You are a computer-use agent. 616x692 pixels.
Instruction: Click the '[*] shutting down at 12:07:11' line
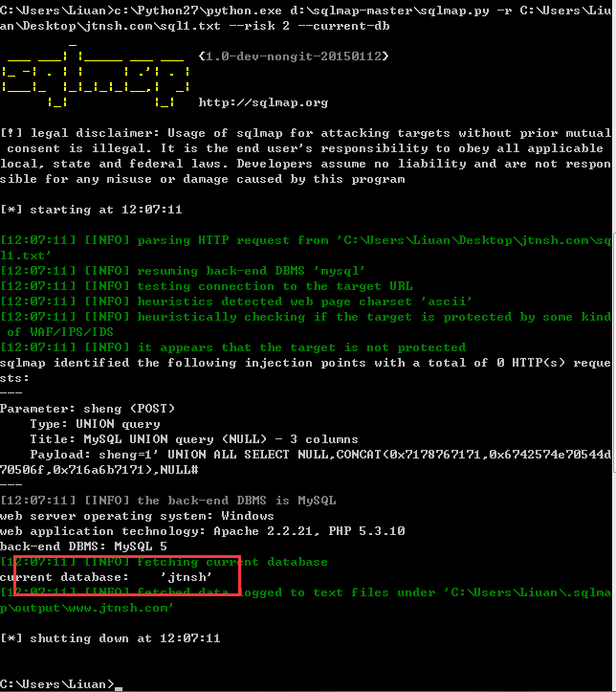coord(110,638)
